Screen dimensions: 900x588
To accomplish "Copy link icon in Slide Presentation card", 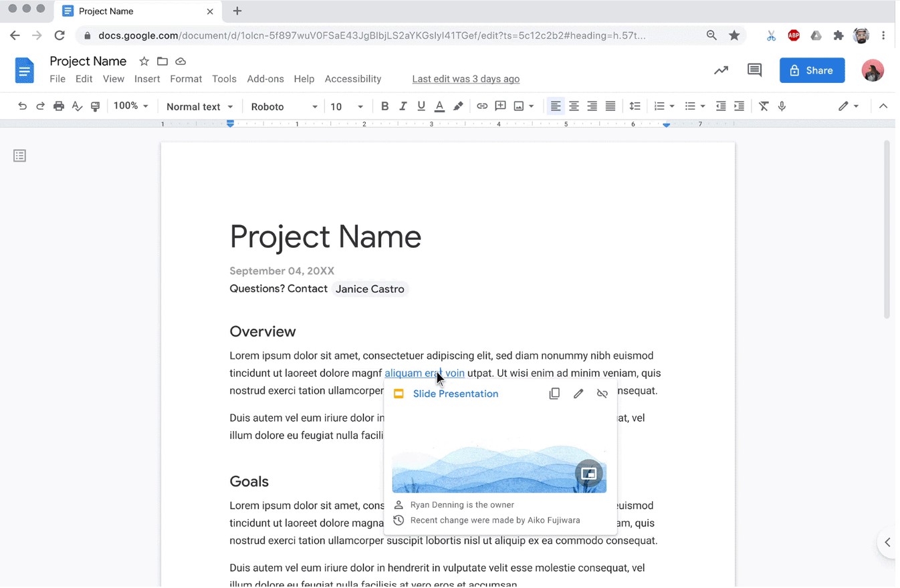I will [554, 394].
